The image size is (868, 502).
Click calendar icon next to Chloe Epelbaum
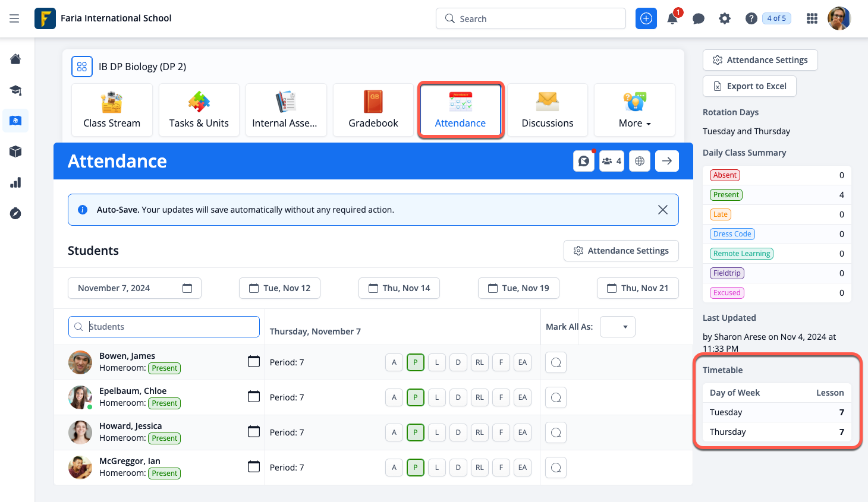point(254,397)
